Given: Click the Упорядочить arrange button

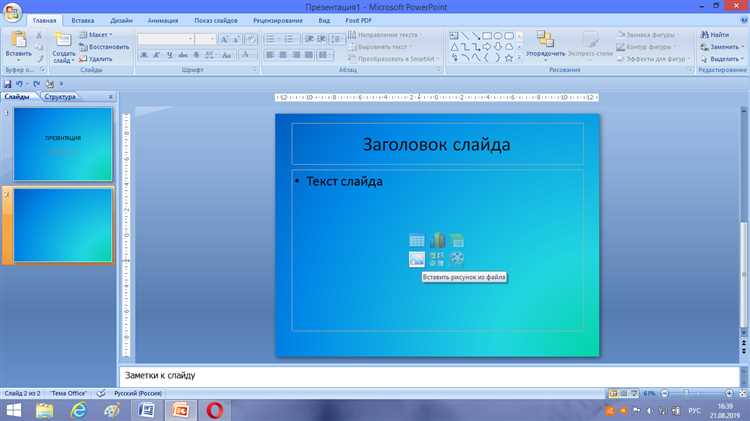Looking at the screenshot, I should click(545, 43).
